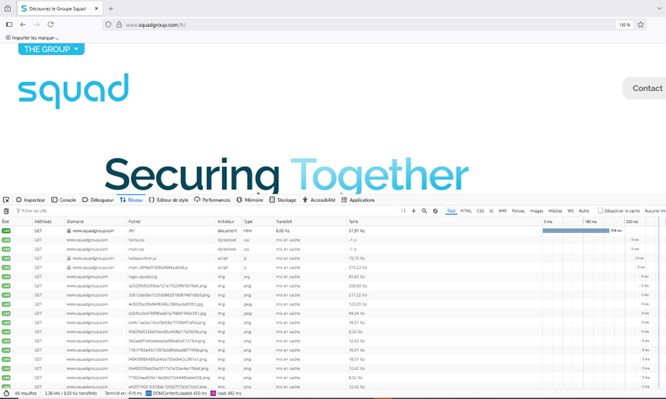Viewport: 666px width, 399px height.
Task: Check Désactiver le cache checkbox
Action: (600, 210)
